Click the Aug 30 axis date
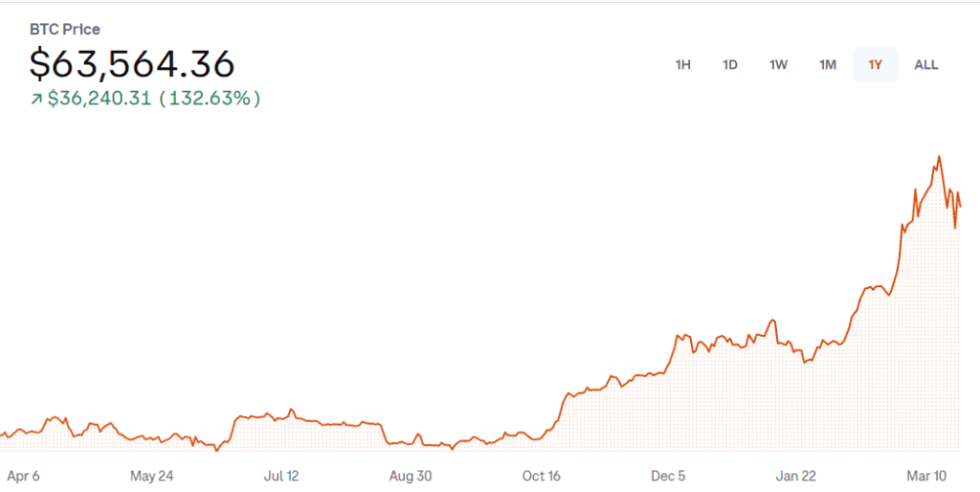The image size is (980, 492). point(411,476)
